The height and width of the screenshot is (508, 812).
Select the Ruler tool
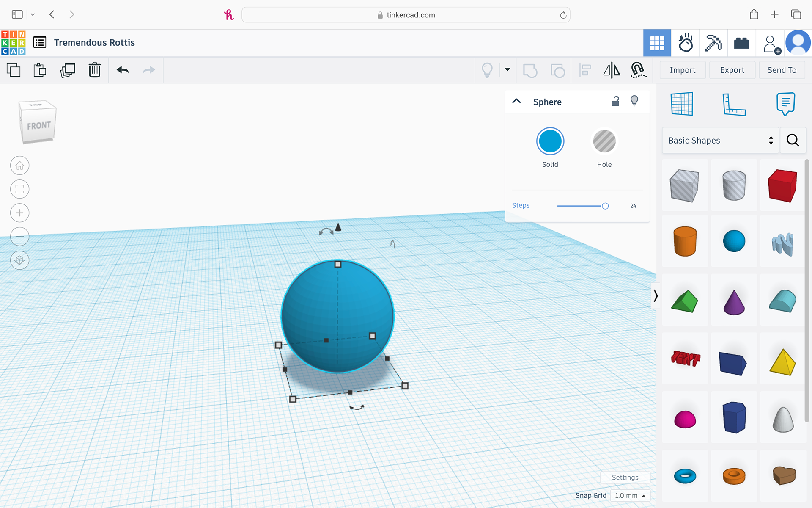(734, 105)
